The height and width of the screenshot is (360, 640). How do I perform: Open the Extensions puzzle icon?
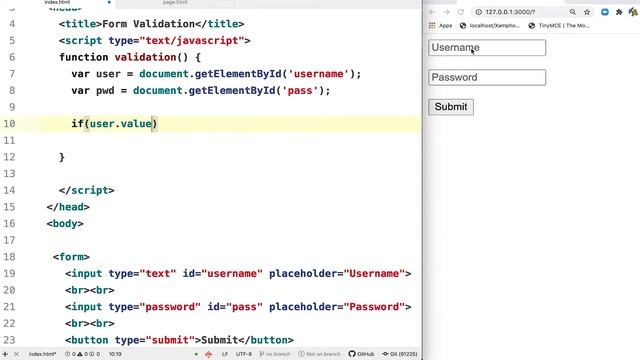pyautogui.click(x=619, y=12)
